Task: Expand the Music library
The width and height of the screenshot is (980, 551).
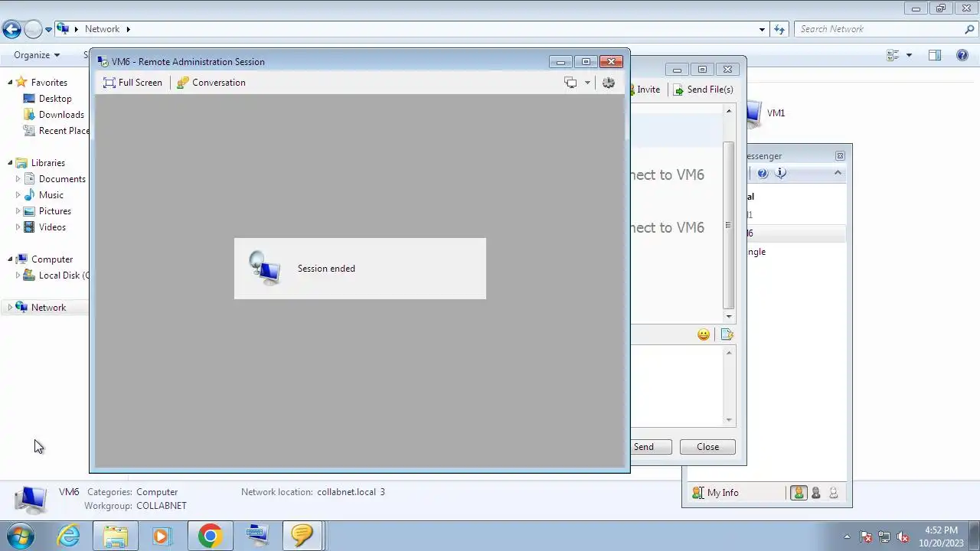Action: tap(18, 195)
